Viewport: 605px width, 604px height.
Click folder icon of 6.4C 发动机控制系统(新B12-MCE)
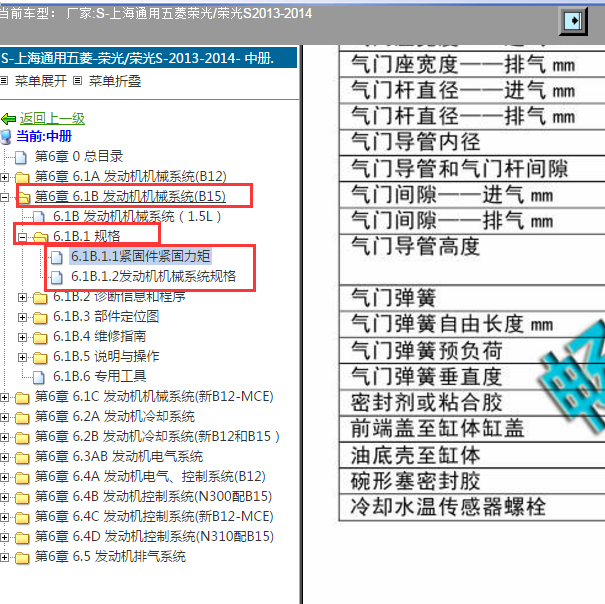[x=22, y=518]
